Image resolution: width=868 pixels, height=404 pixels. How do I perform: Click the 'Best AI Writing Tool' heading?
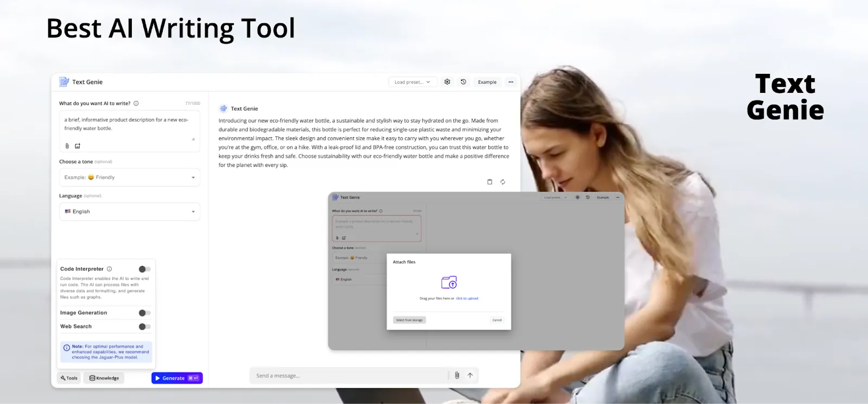pyautogui.click(x=171, y=29)
